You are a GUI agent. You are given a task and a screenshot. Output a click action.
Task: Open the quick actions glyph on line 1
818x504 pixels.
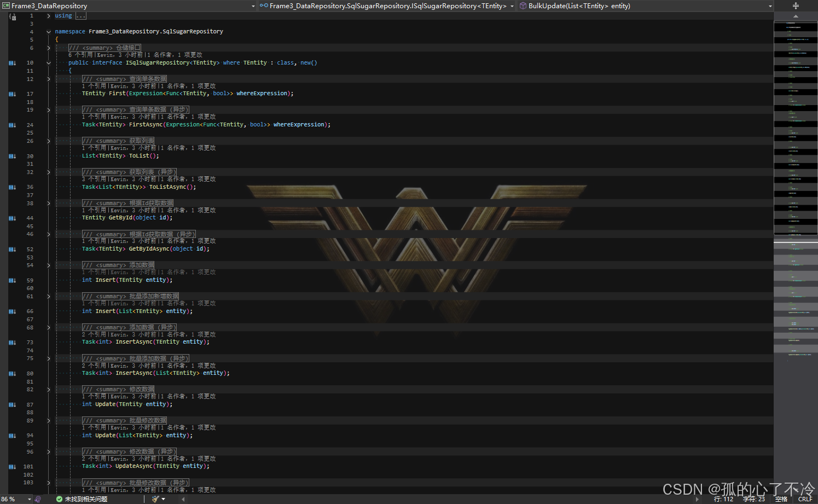click(13, 16)
